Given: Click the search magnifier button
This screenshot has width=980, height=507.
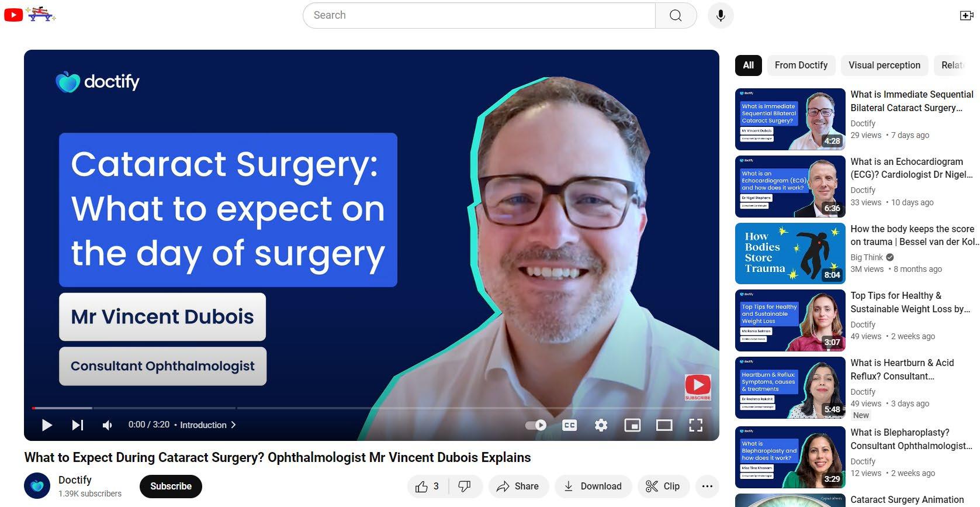Looking at the screenshot, I should [x=676, y=15].
